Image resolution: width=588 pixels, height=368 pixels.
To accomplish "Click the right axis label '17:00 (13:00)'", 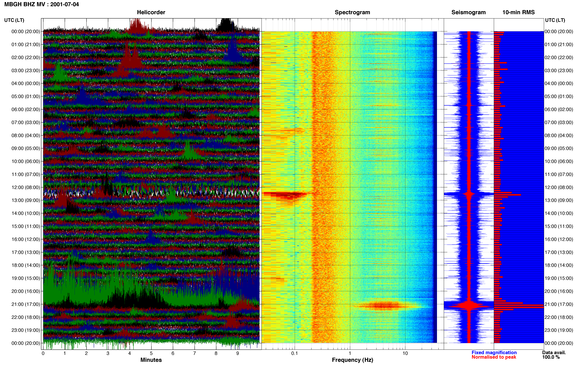I will (559, 252).
